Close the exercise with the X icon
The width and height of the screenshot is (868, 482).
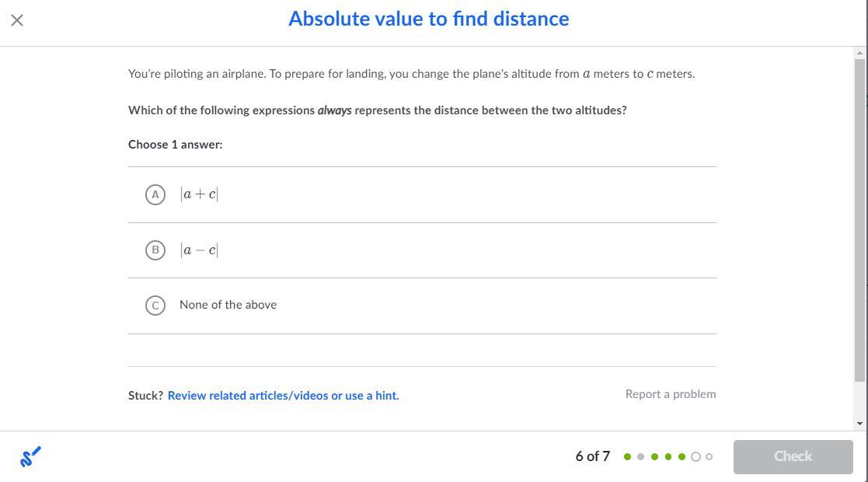coord(17,20)
